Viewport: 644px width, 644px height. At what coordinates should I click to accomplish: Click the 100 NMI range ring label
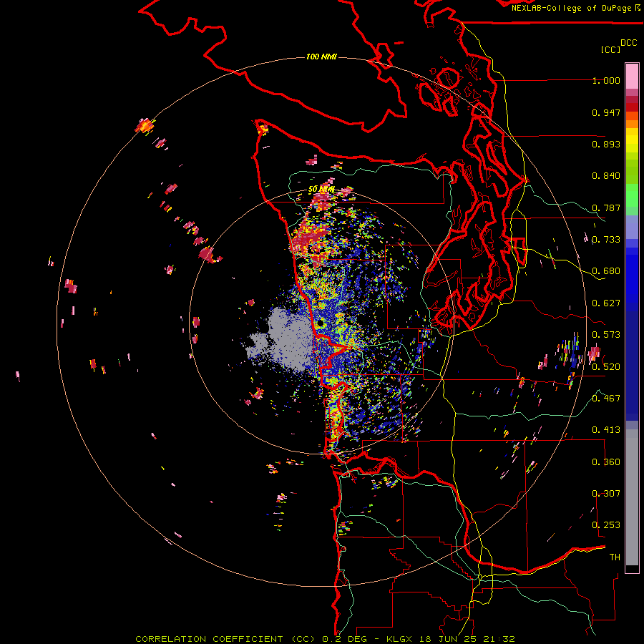(x=321, y=57)
